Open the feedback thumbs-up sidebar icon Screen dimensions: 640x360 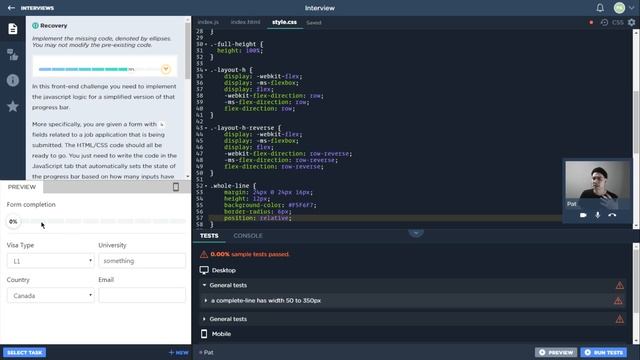click(x=13, y=54)
